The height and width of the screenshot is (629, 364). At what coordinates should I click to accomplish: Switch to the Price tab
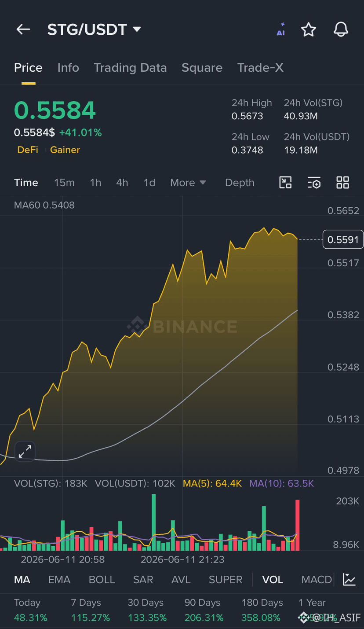pyautogui.click(x=28, y=68)
